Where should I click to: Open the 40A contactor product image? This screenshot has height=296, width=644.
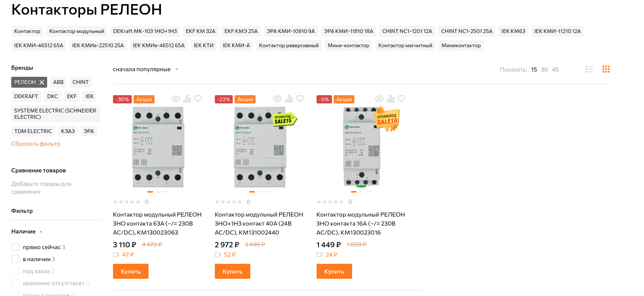pos(260,147)
